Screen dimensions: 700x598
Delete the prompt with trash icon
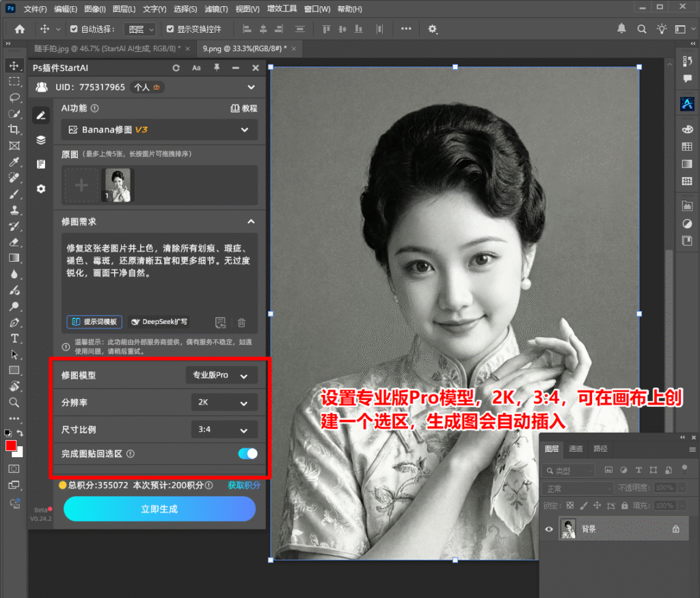(241, 323)
